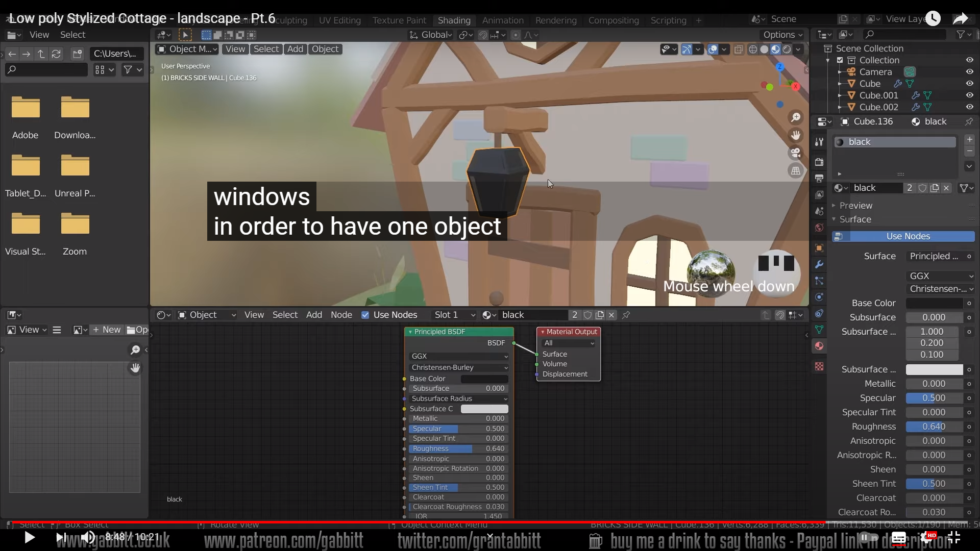This screenshot has height=551, width=980.
Task: Switch to orthographic grid view icon
Action: tap(795, 170)
